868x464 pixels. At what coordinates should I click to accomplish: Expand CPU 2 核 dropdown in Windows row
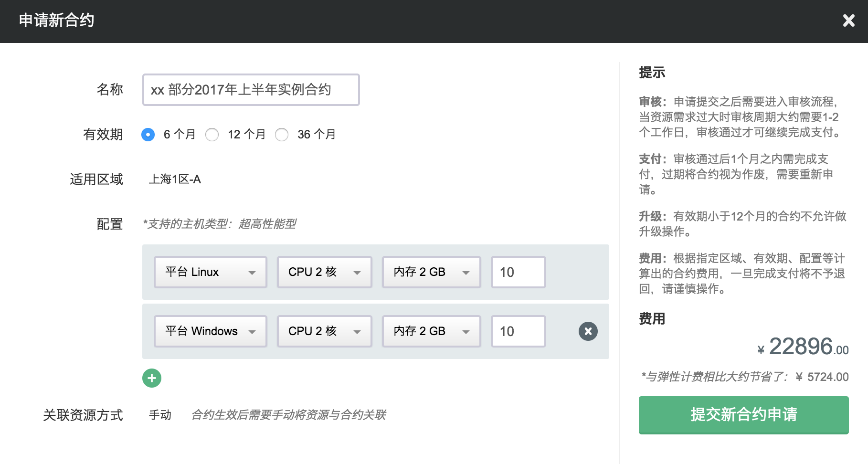(324, 331)
